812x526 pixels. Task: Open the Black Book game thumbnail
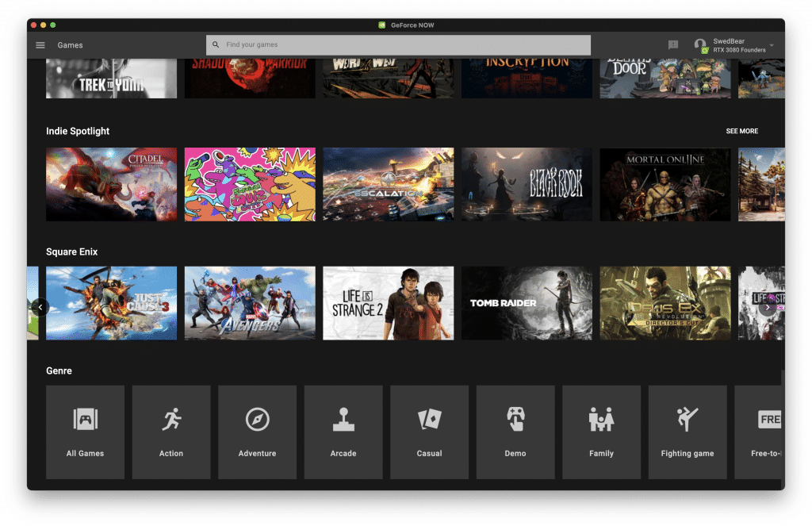tap(527, 185)
